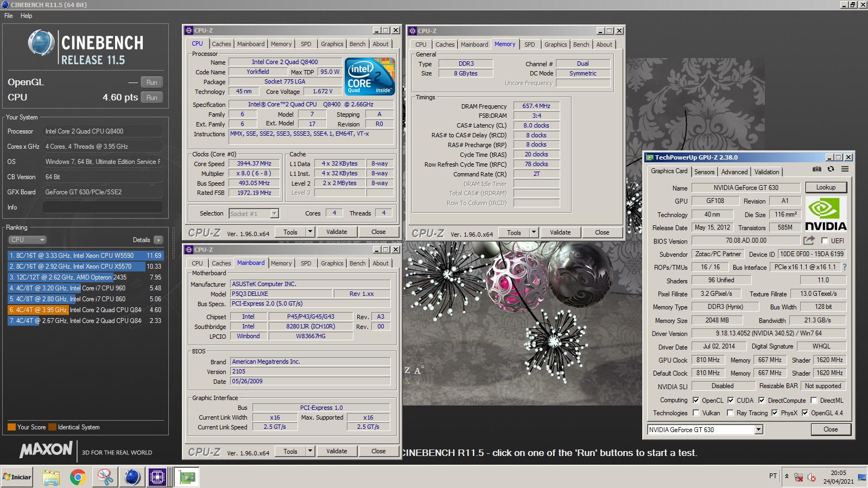Select ranking row Intel Xeon CPU W5590

tap(85, 256)
